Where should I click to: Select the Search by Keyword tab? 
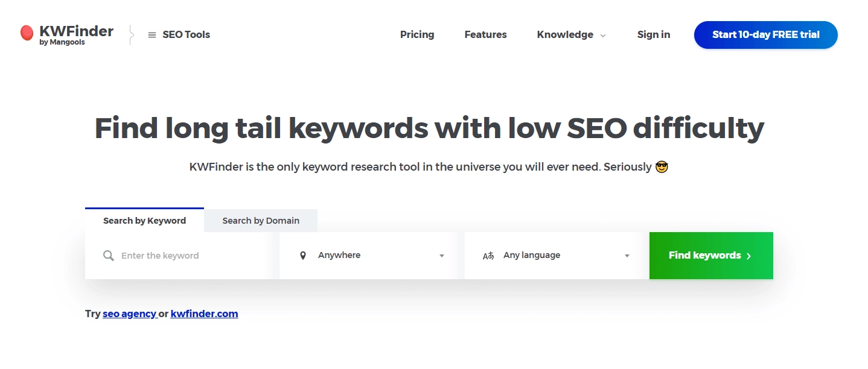144,221
